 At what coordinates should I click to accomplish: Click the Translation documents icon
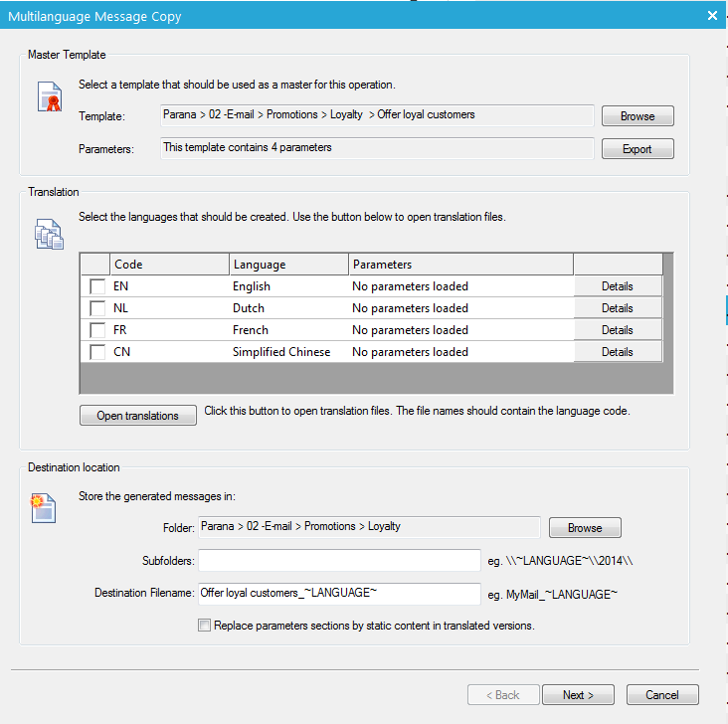point(49,234)
